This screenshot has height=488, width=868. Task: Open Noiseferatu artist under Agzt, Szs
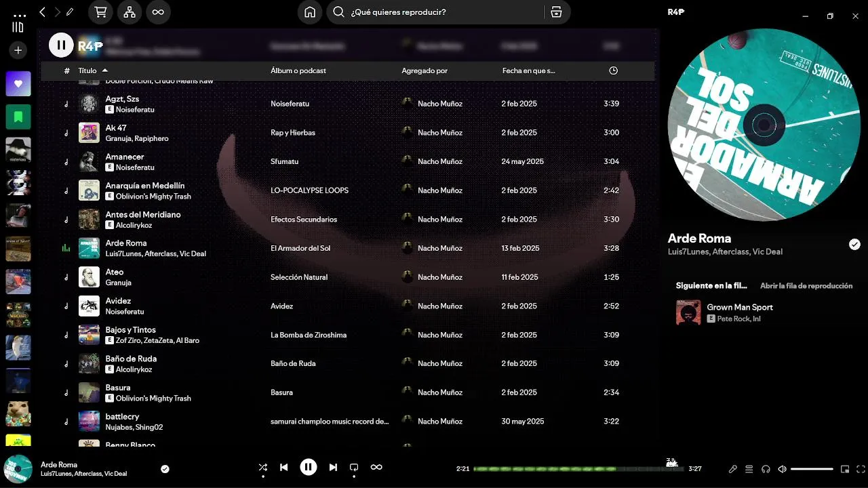coord(135,109)
